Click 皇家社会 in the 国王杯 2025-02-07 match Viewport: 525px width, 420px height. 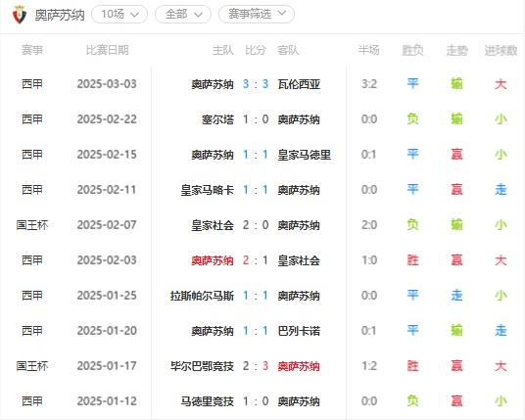[213, 225]
